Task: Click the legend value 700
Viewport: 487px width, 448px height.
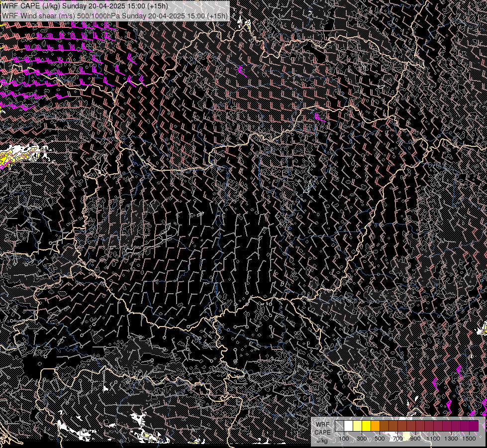Action: tap(397, 439)
